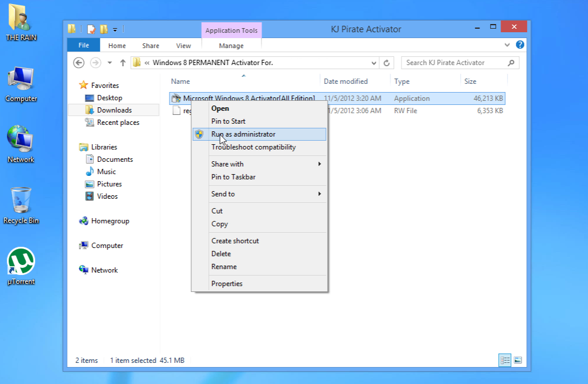Open the Help question mark button

click(520, 45)
